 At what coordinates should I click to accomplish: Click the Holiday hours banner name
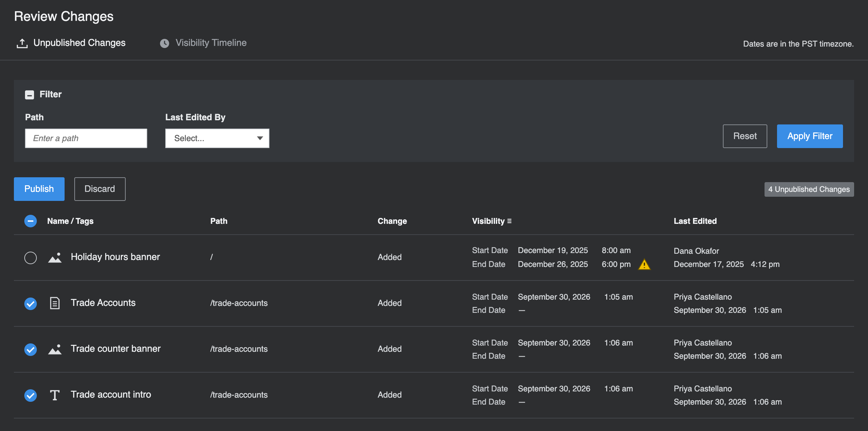click(x=115, y=257)
